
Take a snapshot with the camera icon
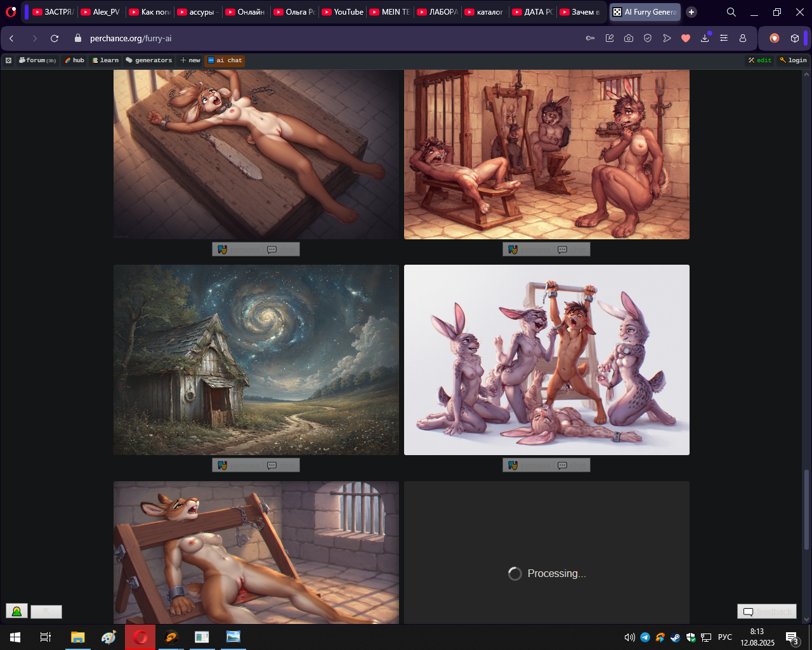pos(629,39)
